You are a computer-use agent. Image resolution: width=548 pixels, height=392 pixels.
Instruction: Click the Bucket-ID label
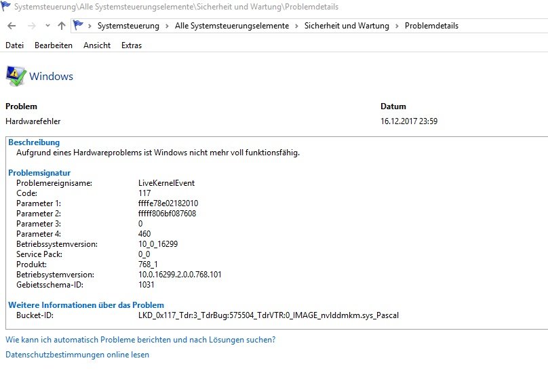(x=35, y=315)
